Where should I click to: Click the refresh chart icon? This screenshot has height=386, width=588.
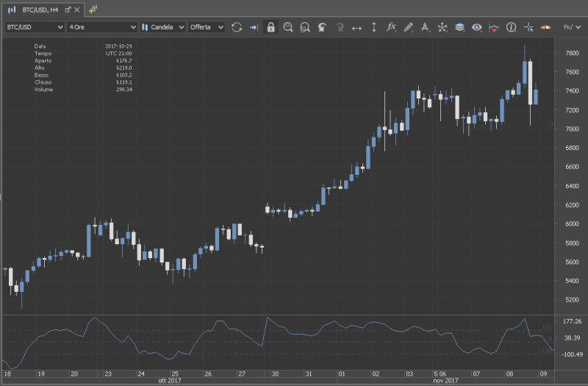click(237, 27)
